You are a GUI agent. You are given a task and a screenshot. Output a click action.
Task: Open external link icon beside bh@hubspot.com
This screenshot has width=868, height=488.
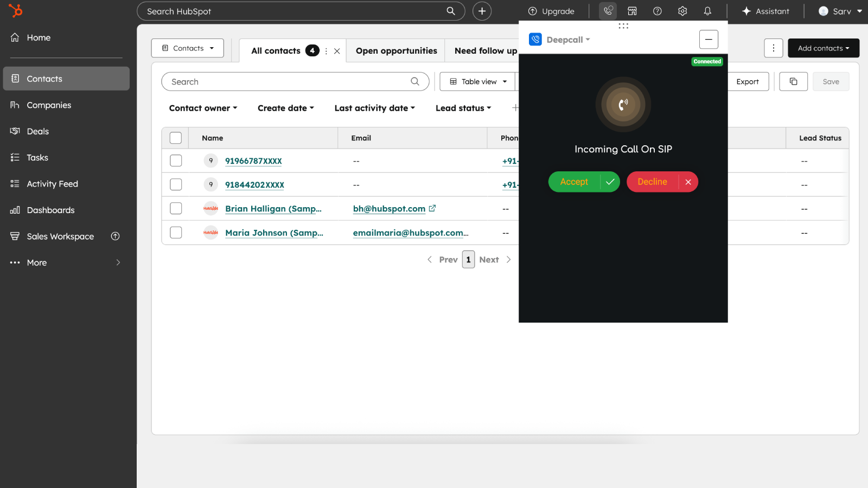(432, 208)
